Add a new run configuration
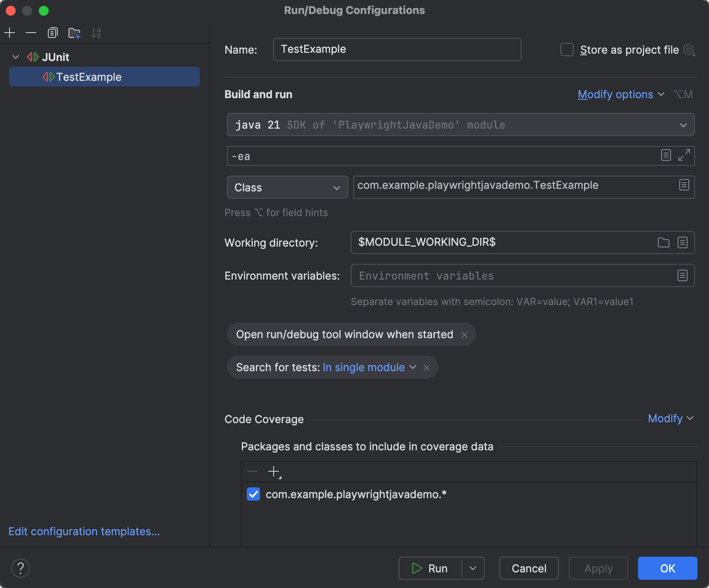The height and width of the screenshot is (588, 709). click(x=9, y=33)
